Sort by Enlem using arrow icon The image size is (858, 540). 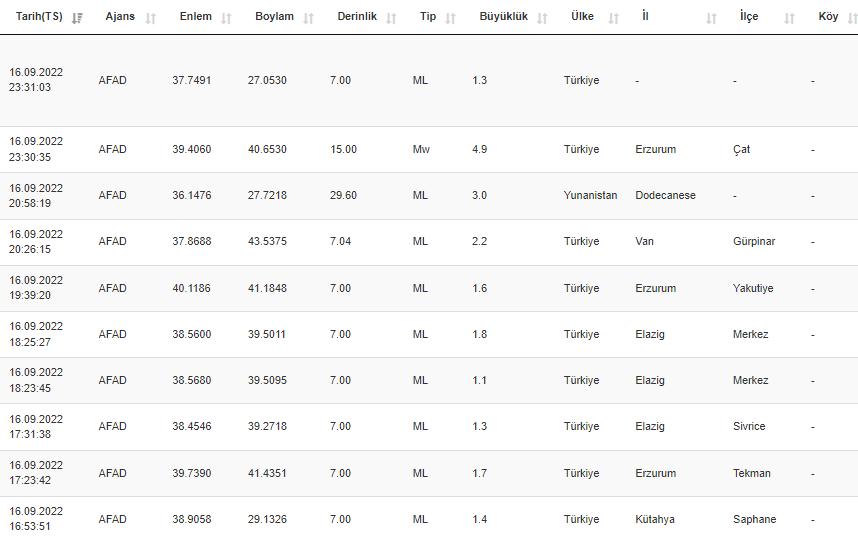click(x=226, y=18)
